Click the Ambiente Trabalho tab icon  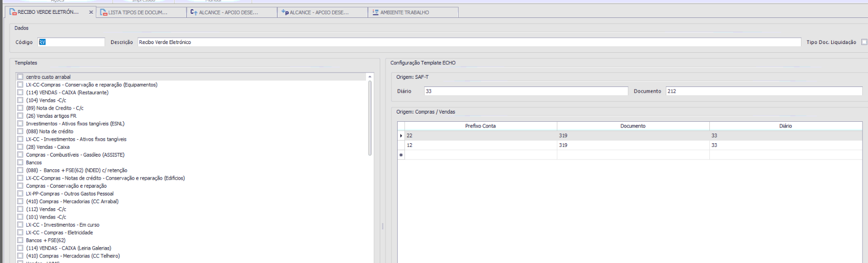click(x=375, y=12)
